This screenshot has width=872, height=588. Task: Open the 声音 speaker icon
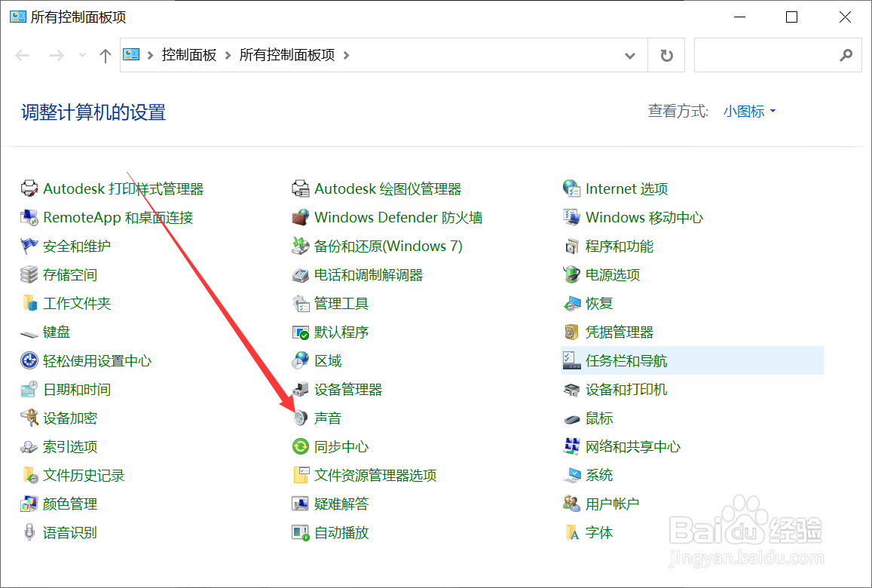point(300,418)
